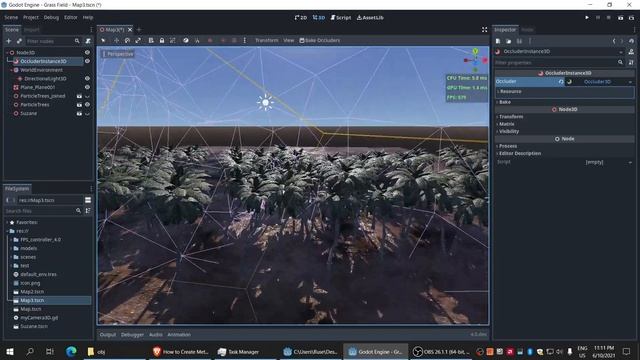
Task: Hide the Plane_Plane001 mesh node
Action: point(87,87)
